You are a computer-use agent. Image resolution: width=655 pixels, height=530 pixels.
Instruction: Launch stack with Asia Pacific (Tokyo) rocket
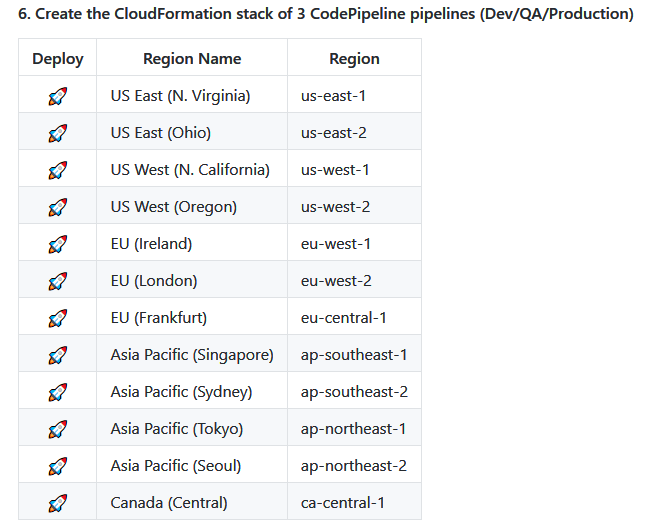pyautogui.click(x=57, y=429)
